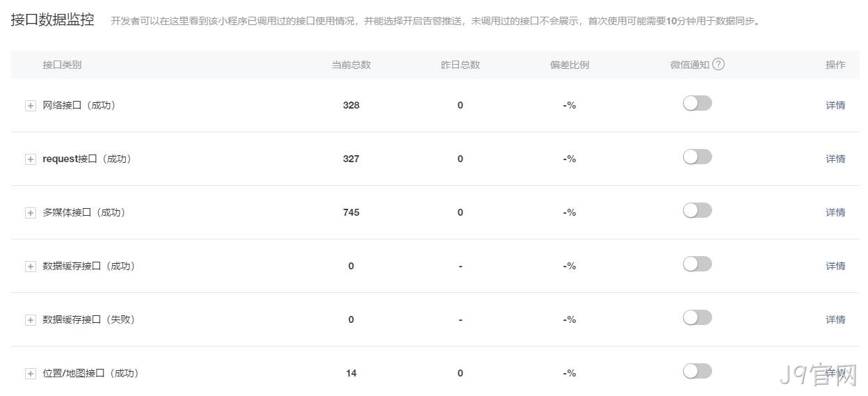The image size is (868, 396).
Task: Click the 接口数据监控 page title
Action: (53, 19)
